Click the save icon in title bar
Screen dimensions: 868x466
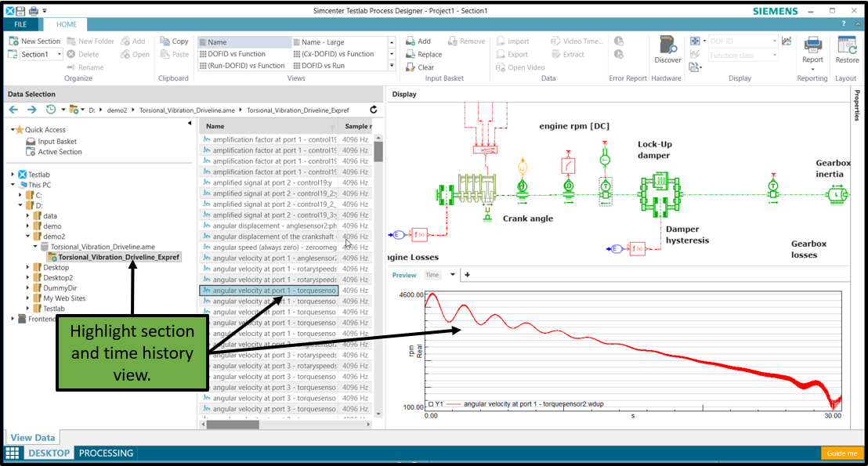coord(20,10)
